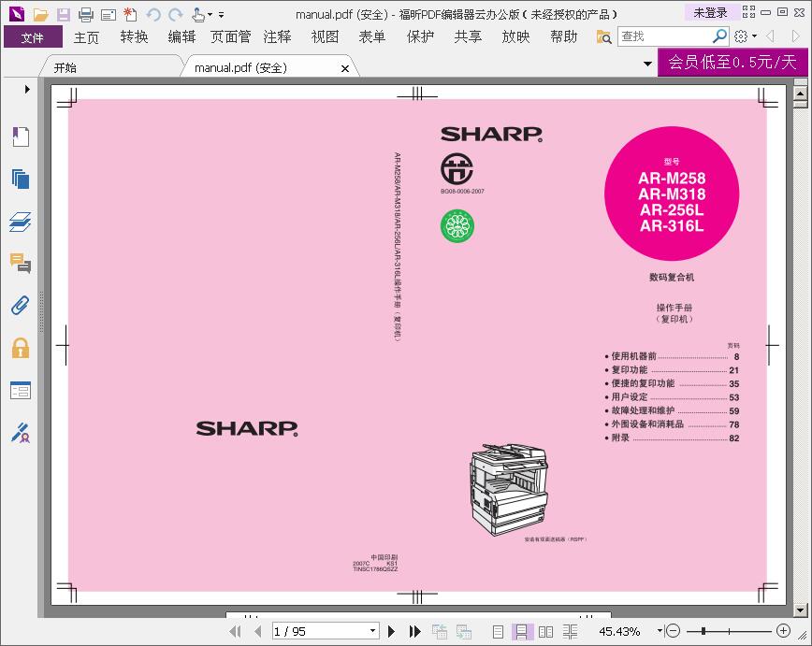Screen dimensions: 812x646
Task: Go to previous search result arrow
Action: 770,36
